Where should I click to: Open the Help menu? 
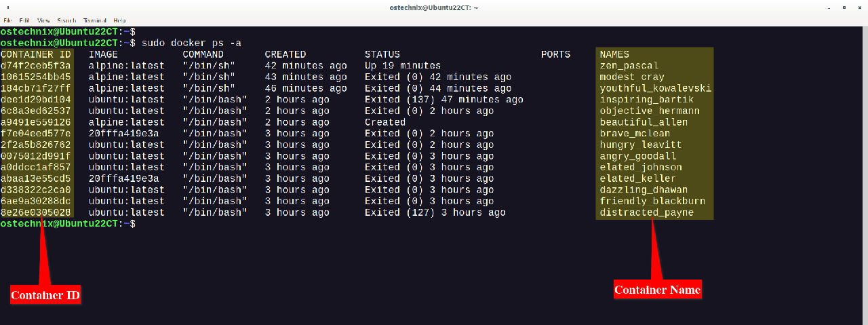pos(119,21)
